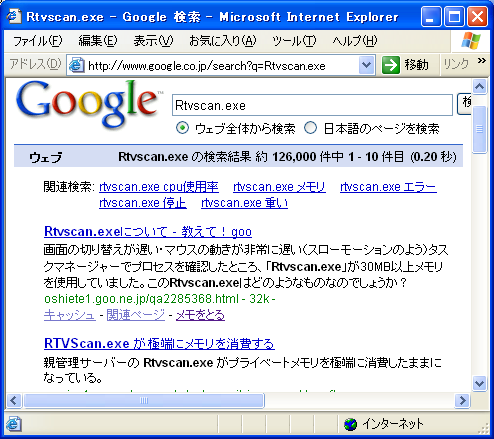Viewport: 494px width, 439px height.
Task: Select ウェブ全体から検索 radio button
Action: [x=182, y=128]
